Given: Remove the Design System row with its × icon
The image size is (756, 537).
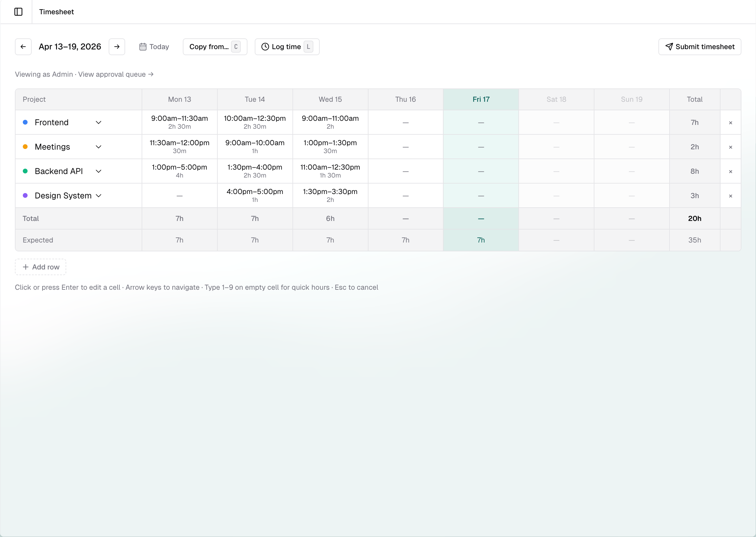Looking at the screenshot, I should pos(731,195).
